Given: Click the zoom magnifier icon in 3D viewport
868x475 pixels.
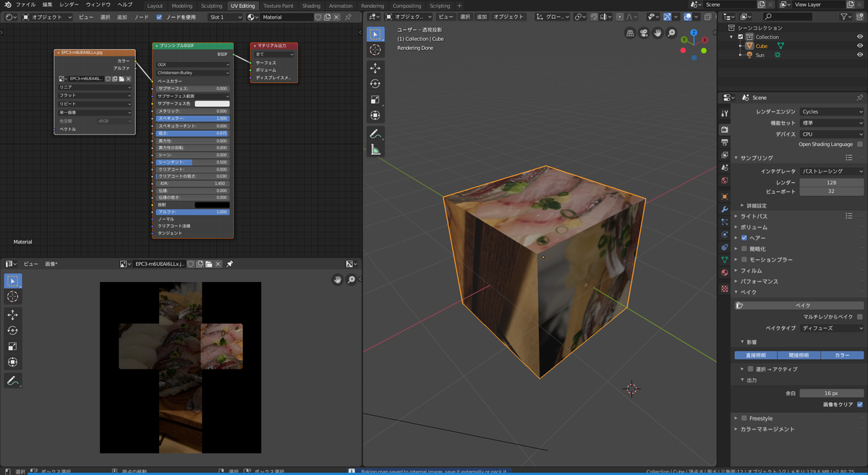Looking at the screenshot, I should click(x=671, y=33).
